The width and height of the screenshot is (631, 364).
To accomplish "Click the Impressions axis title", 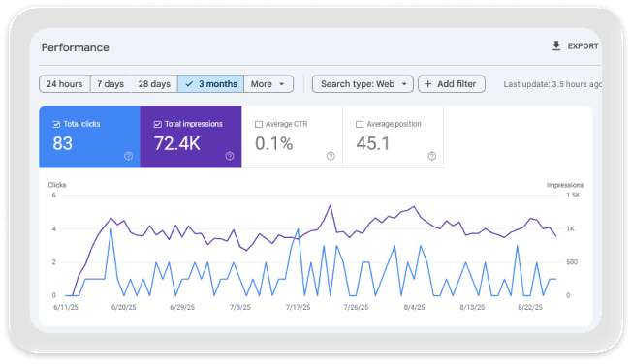I will point(565,185).
